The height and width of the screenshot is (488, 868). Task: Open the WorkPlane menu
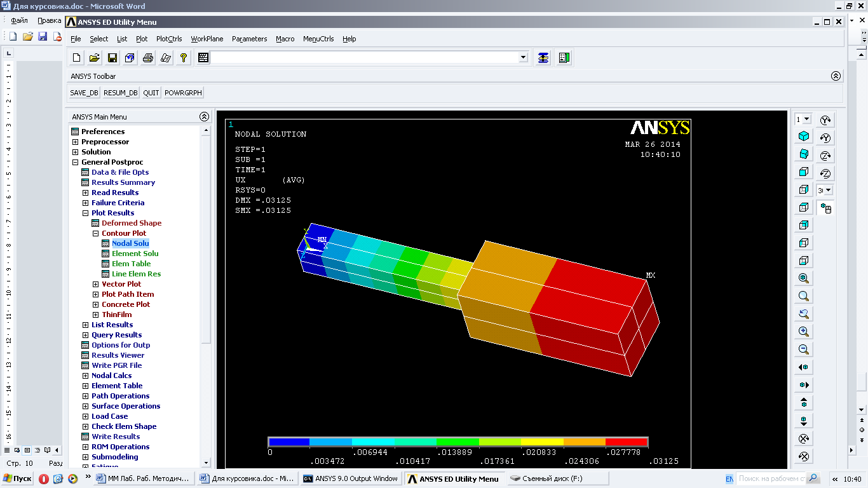point(207,39)
